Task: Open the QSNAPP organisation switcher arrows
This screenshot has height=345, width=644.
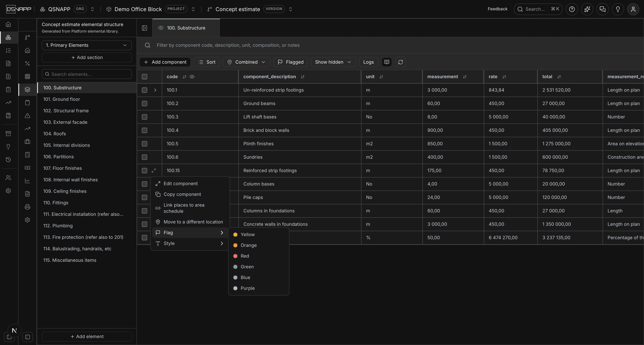Action: coord(92,9)
